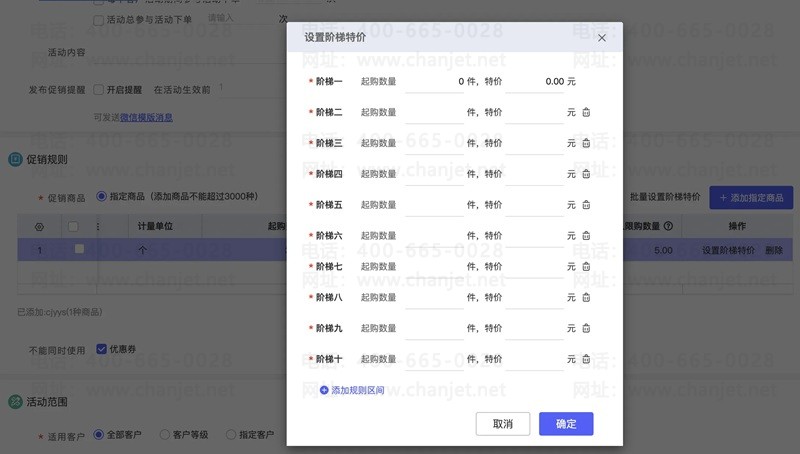Toggle table header select-all checkbox
The image size is (800, 454).
(x=73, y=226)
